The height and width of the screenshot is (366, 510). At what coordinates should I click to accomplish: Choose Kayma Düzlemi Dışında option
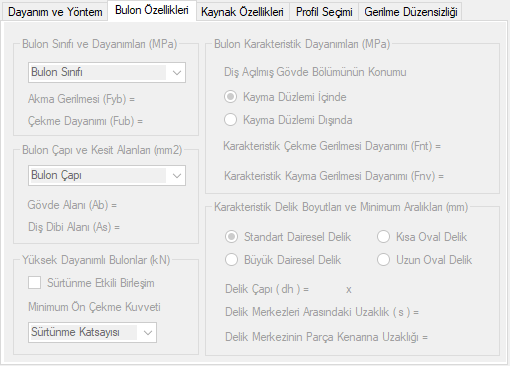pos(230,120)
